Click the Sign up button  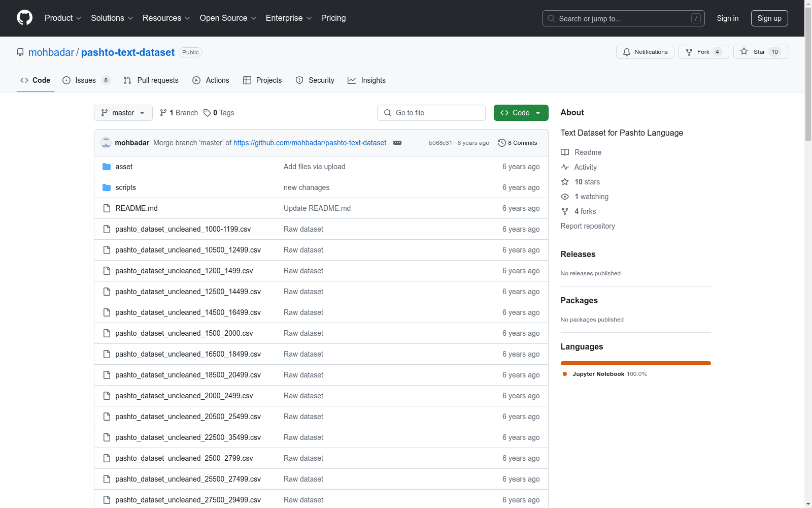(769, 18)
